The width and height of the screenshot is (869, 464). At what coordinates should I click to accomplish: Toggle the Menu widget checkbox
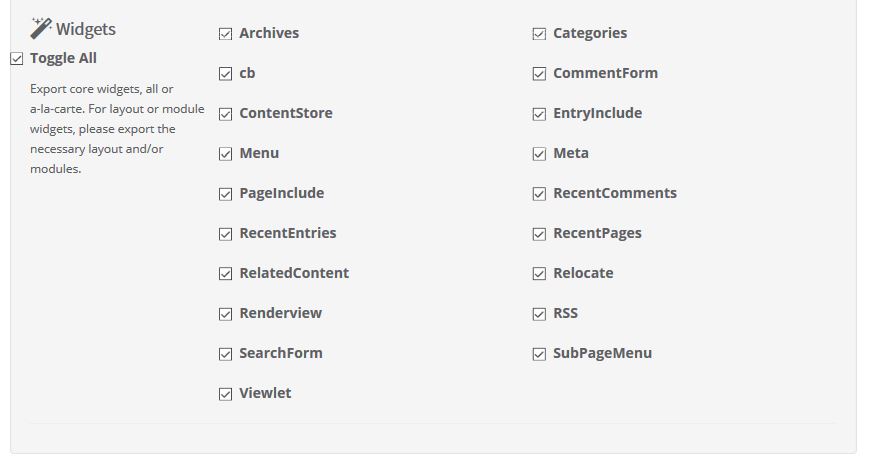(226, 154)
